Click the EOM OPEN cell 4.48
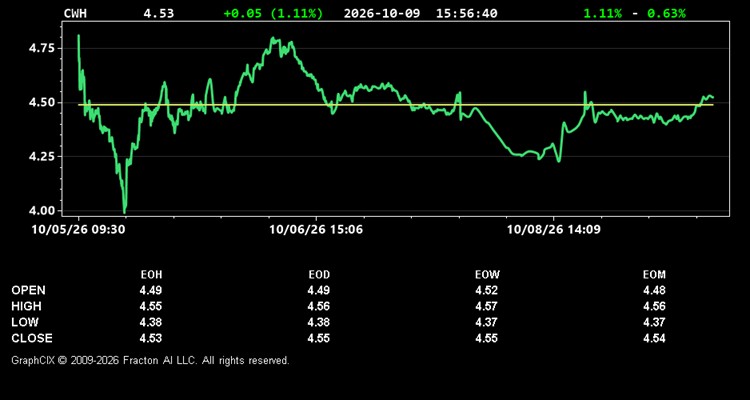 tap(654, 290)
